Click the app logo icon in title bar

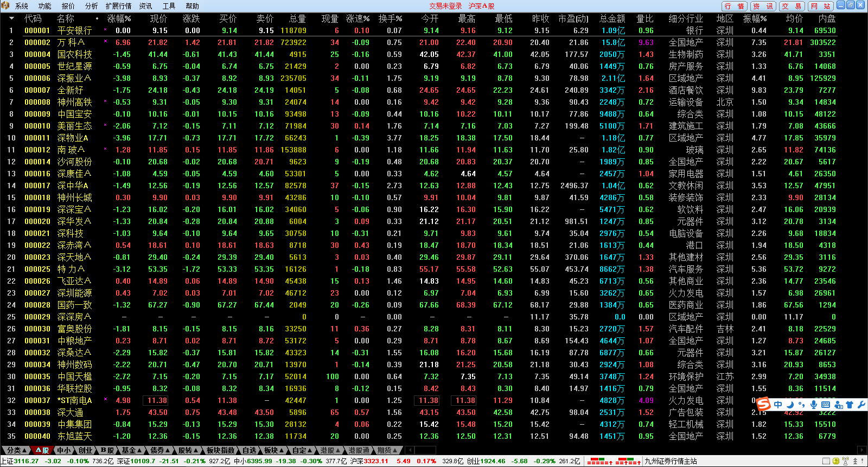point(5,6)
